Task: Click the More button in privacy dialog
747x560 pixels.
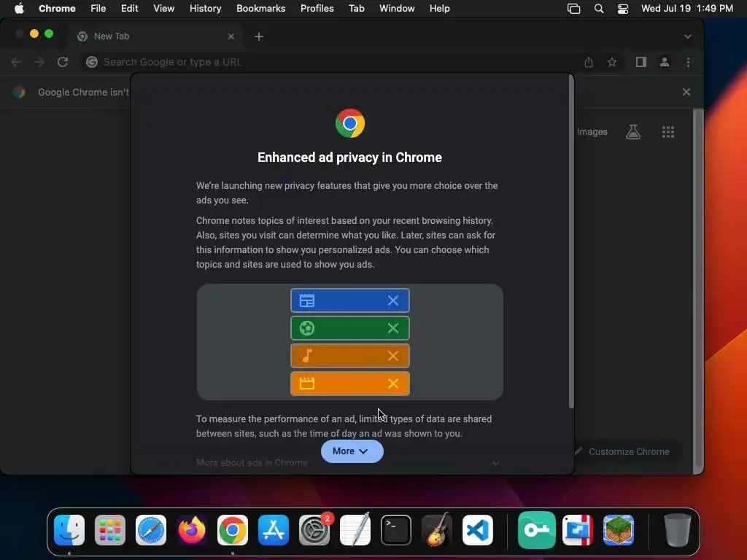Action: pos(352,451)
